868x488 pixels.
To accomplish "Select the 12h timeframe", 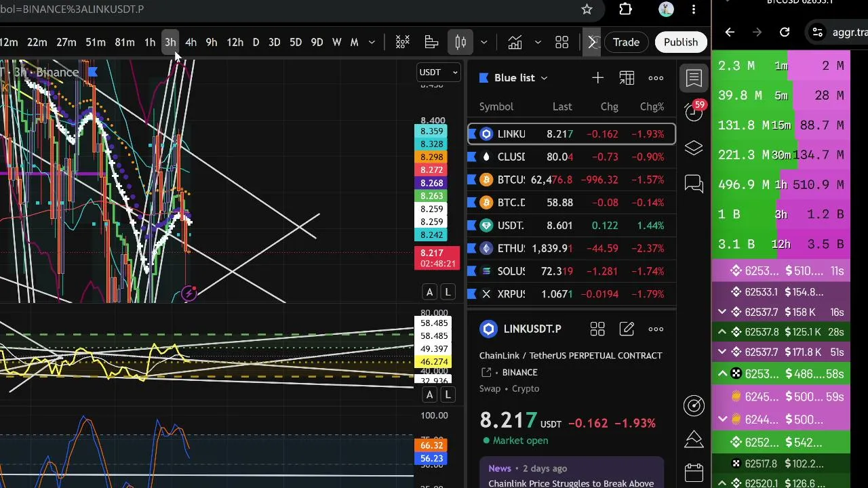I will tap(235, 43).
